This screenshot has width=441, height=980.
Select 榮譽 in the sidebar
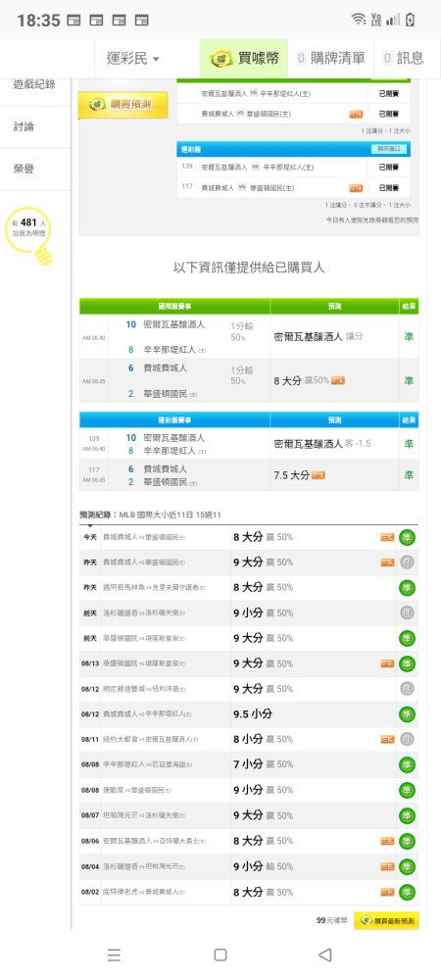pos(24,170)
